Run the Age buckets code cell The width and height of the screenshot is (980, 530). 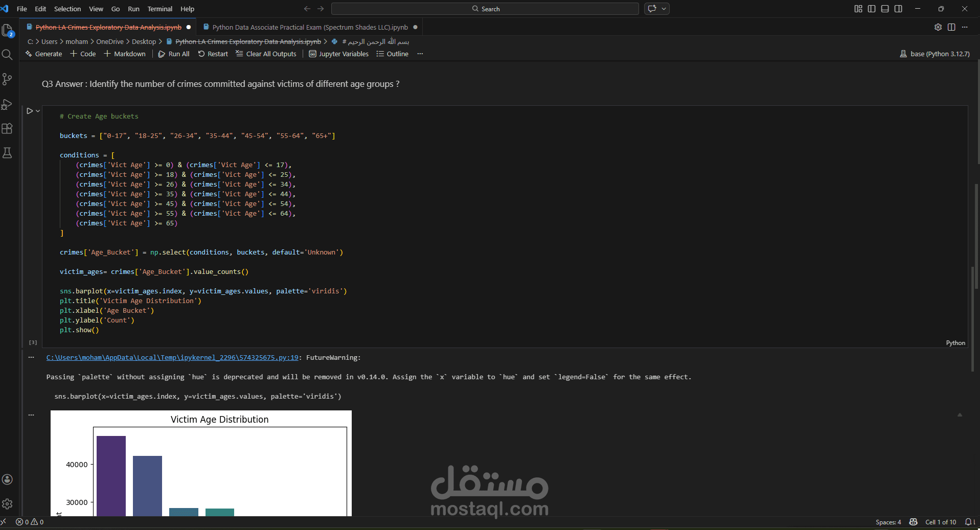click(x=30, y=111)
